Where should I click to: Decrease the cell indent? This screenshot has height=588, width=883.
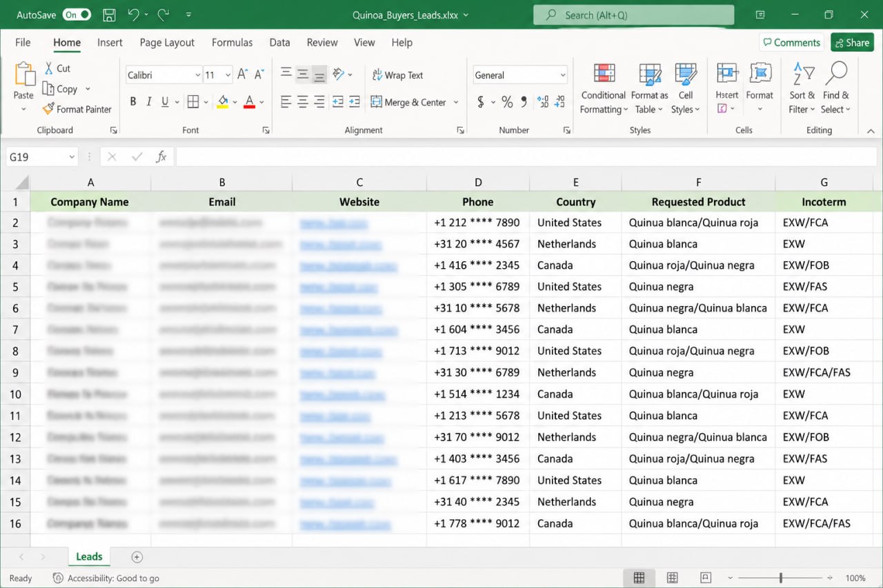[x=338, y=102]
